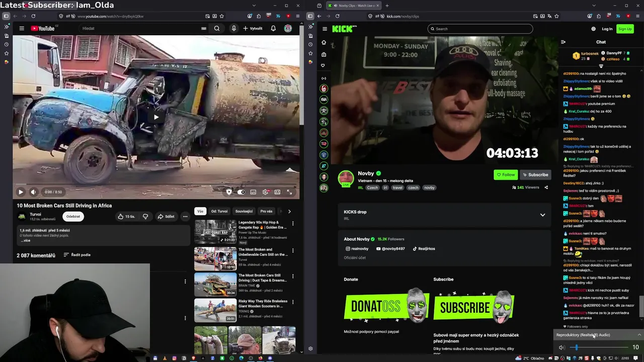Open the Řadit podle sort menu
The image size is (644, 362).
77,255
